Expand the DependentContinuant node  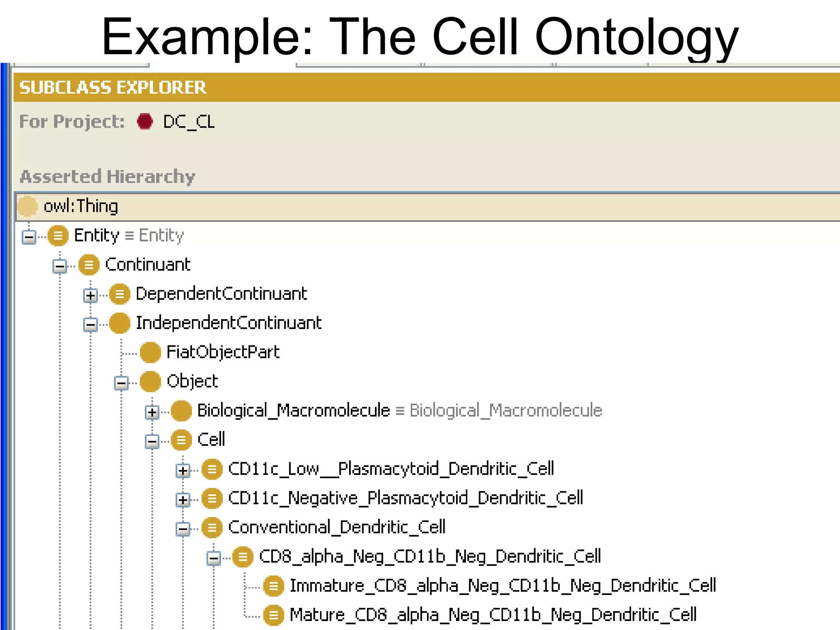pos(90,295)
